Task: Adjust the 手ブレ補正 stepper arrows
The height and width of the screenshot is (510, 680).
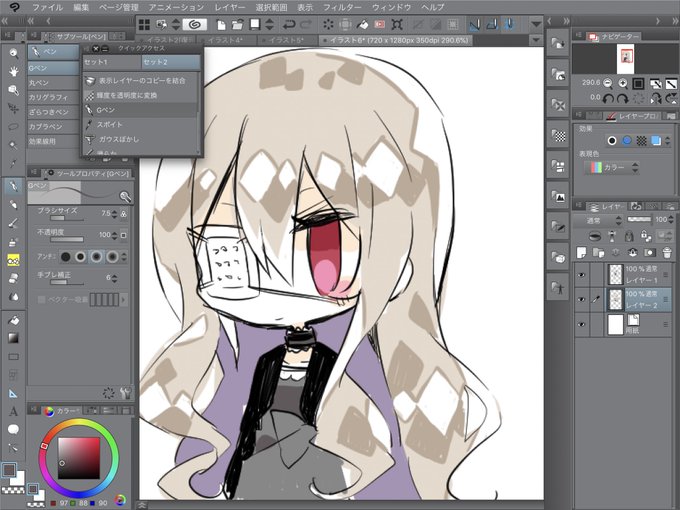Action: [x=114, y=278]
